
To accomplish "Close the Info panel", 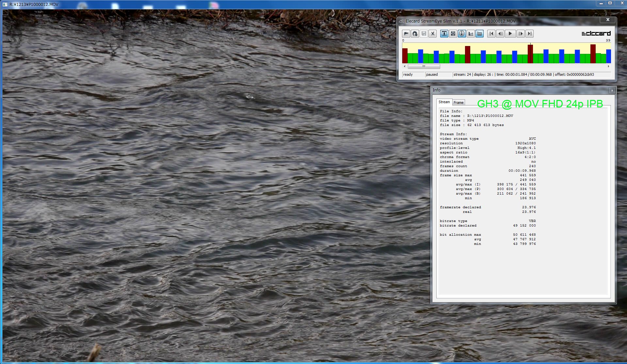I will (x=612, y=90).
